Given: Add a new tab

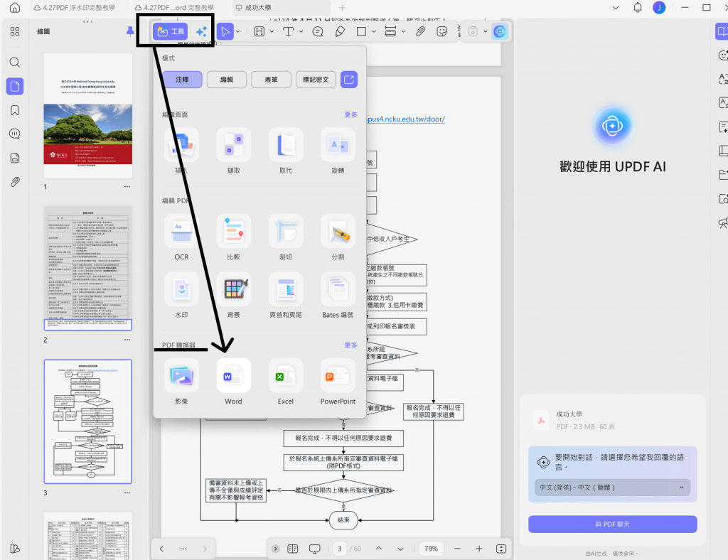Looking at the screenshot, I should click(342, 7).
